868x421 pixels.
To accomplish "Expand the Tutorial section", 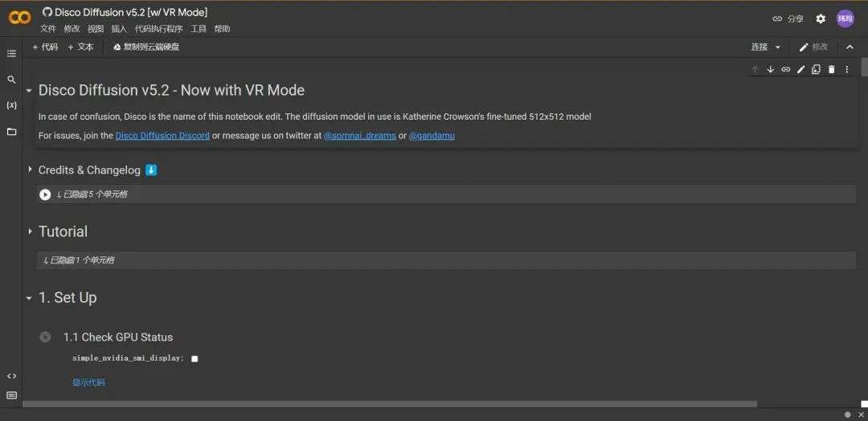I will [x=30, y=231].
